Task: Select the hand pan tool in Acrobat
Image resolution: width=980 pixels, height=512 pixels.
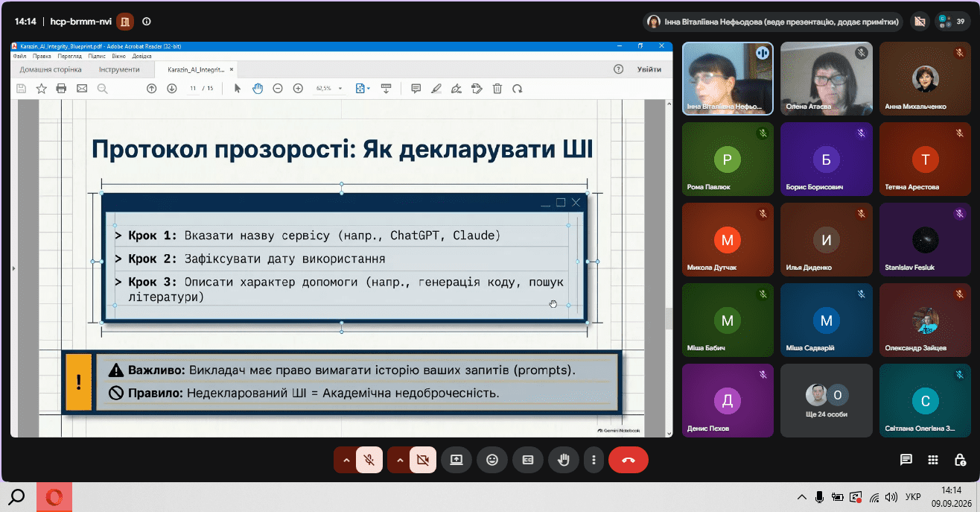Action: coord(258,88)
